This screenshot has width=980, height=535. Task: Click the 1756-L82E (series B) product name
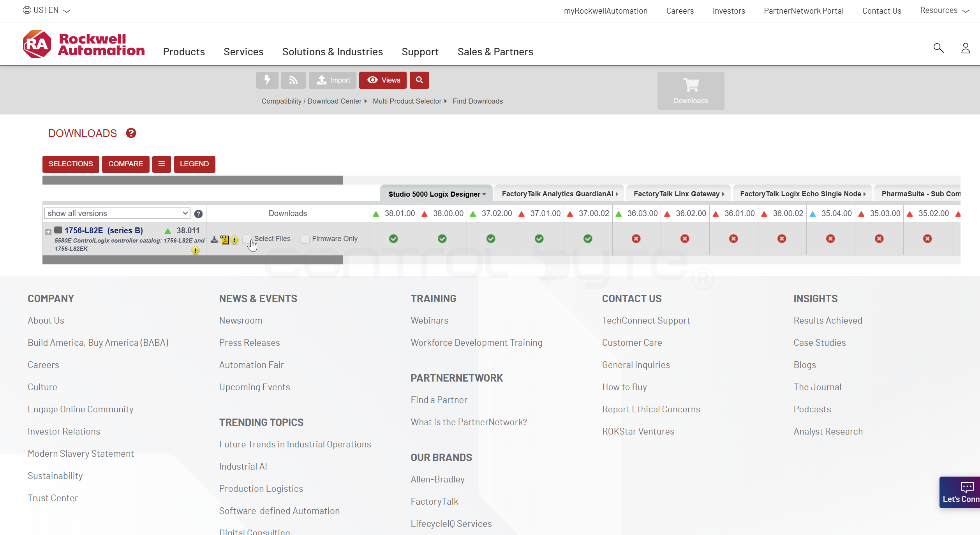tap(104, 231)
